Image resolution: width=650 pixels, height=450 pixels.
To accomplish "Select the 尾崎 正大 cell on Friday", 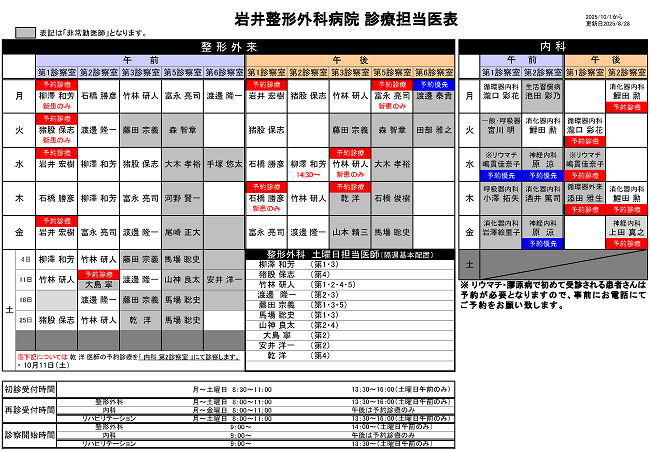I will point(182,231).
